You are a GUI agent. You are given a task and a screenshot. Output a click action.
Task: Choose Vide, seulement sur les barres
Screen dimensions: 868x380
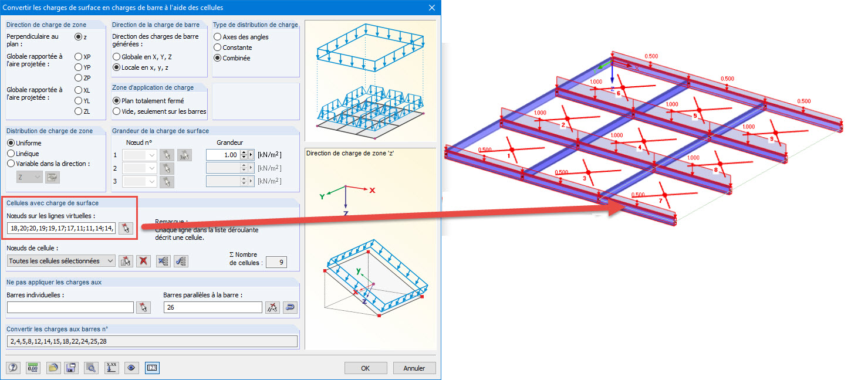coord(116,111)
